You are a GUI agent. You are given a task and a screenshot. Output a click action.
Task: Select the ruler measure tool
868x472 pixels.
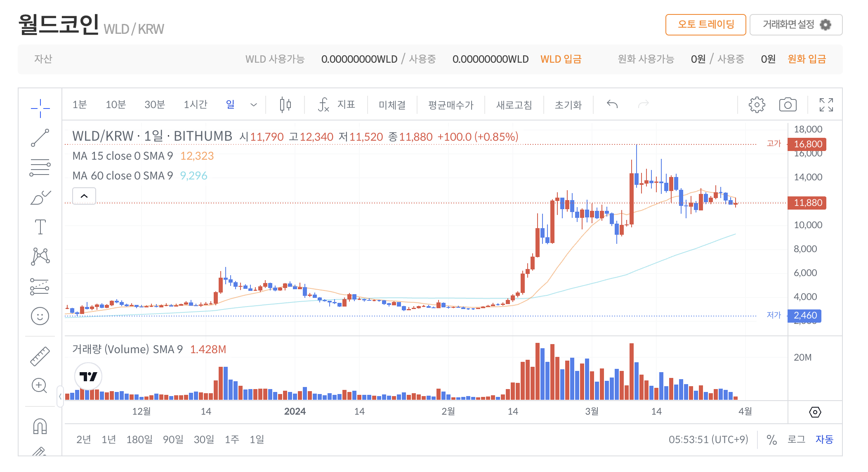coord(40,356)
